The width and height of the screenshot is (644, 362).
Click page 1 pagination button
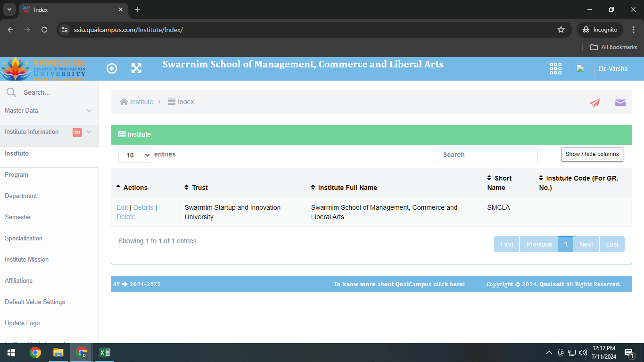(x=566, y=244)
